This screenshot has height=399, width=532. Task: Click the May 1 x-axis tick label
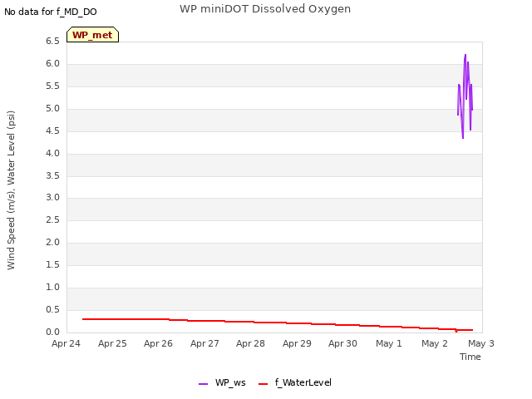[x=389, y=343]
